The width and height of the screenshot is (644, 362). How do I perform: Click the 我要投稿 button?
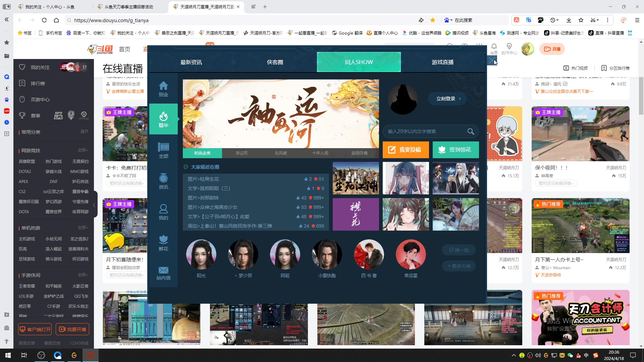[x=406, y=149]
